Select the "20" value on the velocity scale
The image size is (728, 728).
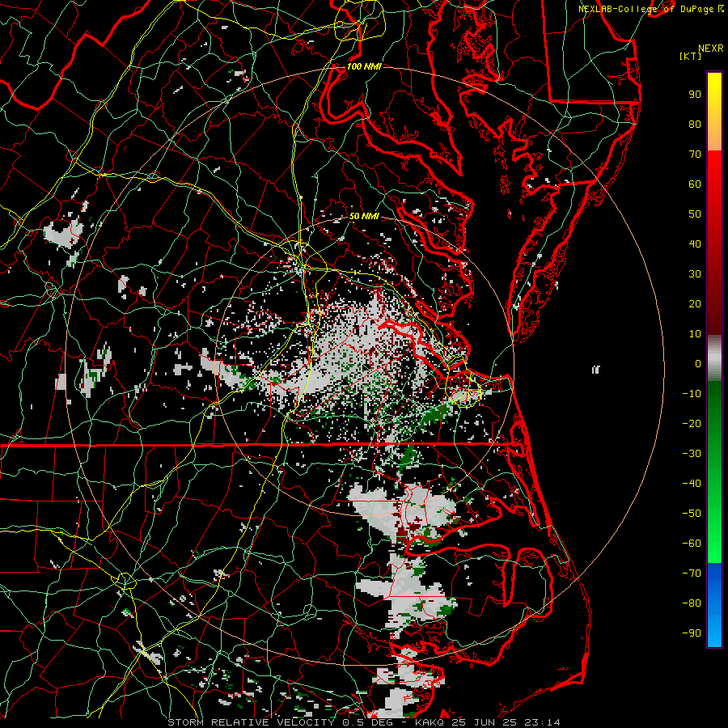pos(695,304)
